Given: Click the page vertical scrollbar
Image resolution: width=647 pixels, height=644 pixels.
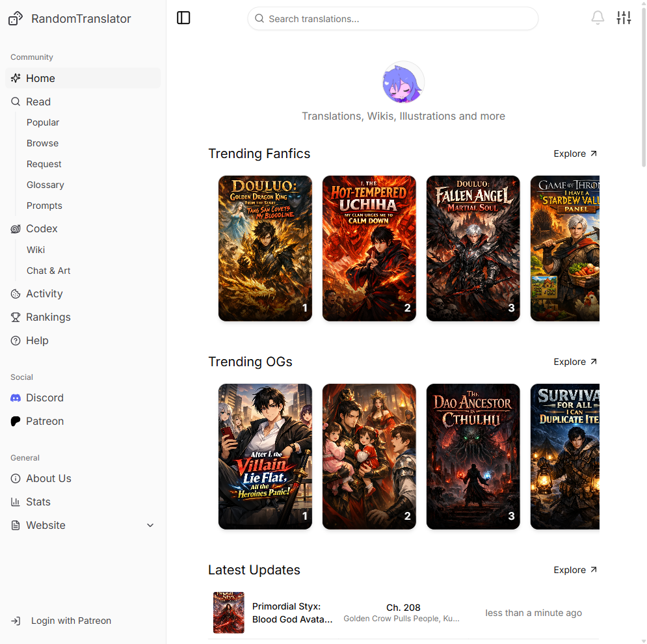Looking at the screenshot, I should (x=643, y=87).
